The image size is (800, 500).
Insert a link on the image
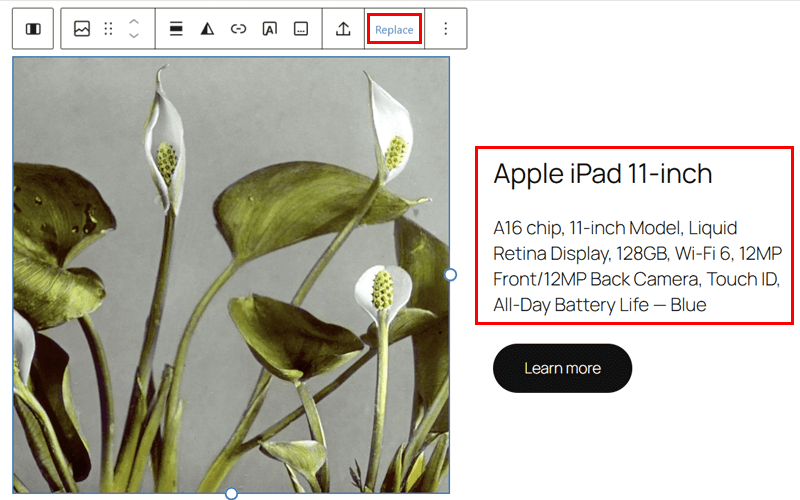[x=238, y=29]
